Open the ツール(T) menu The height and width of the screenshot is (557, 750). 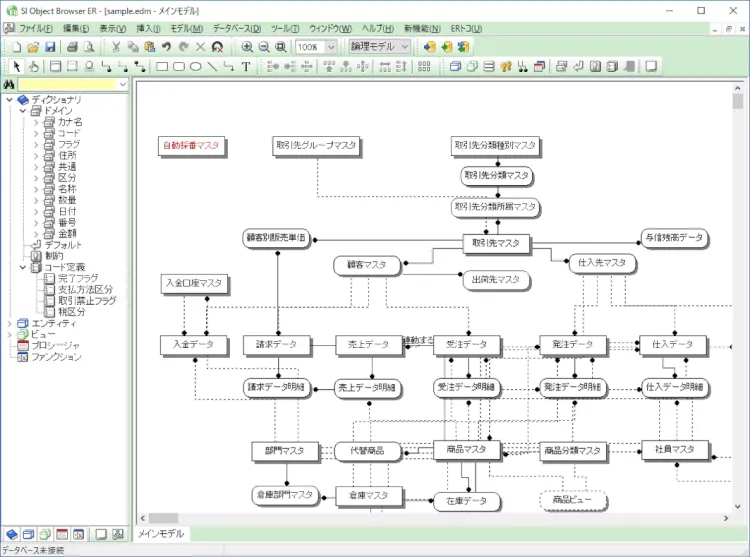285,29
